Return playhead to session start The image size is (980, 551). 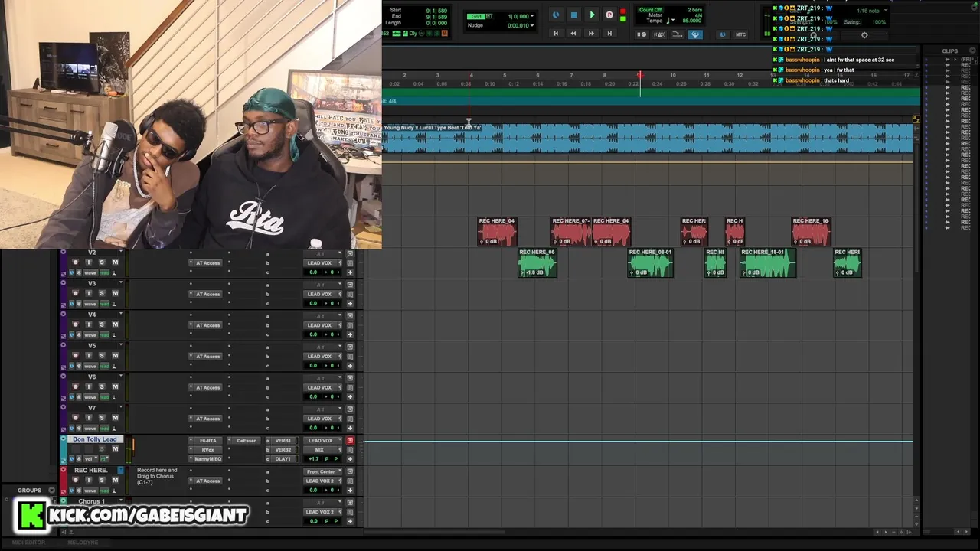pos(556,34)
